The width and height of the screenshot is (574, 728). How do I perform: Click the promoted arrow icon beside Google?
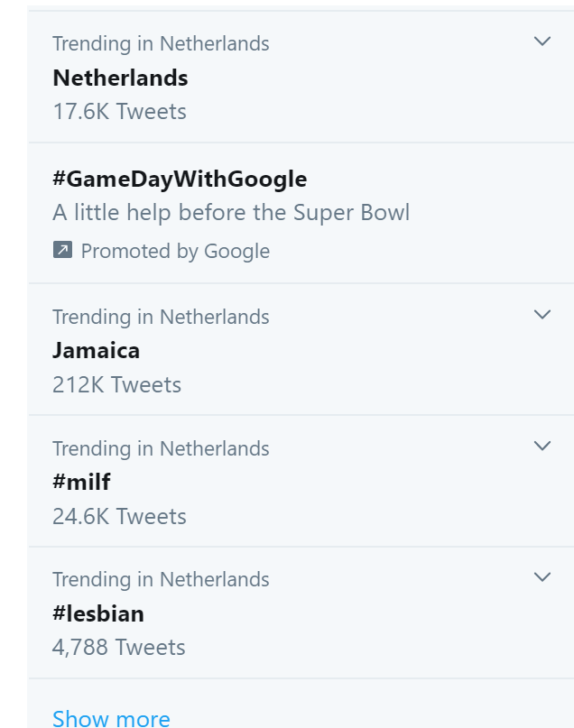click(x=62, y=250)
